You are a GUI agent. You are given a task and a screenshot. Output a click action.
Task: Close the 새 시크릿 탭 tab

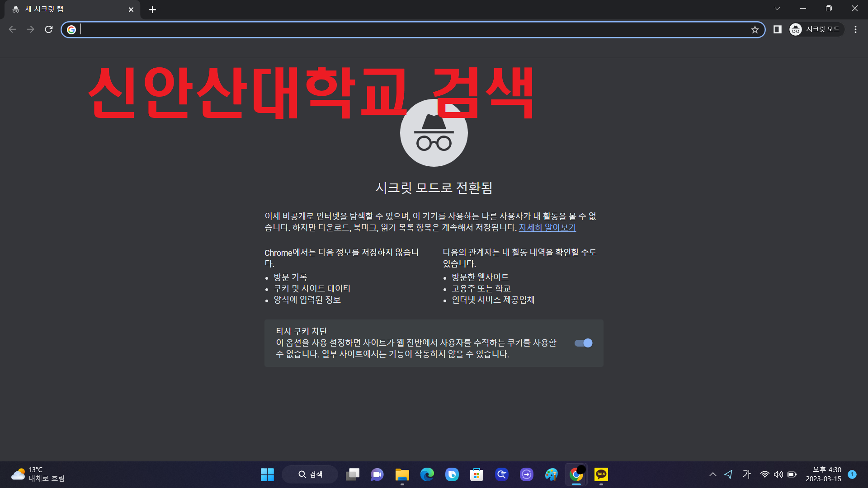pos(131,9)
